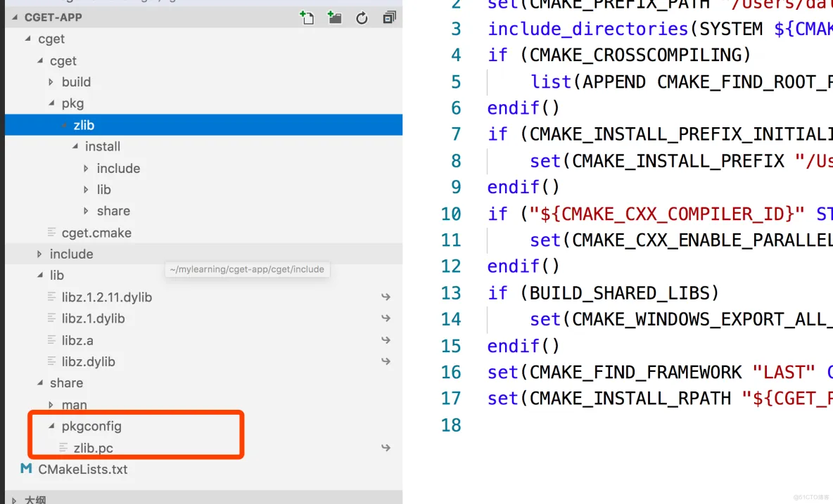Click the symlink arrow icon beside zlib.pc
The width and height of the screenshot is (833, 504).
386,448
